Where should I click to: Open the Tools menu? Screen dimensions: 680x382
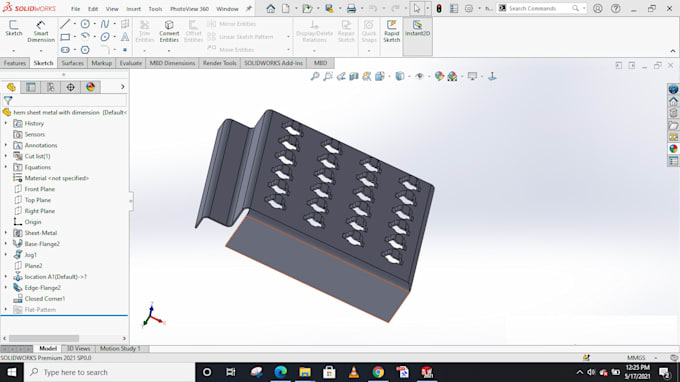(155, 9)
